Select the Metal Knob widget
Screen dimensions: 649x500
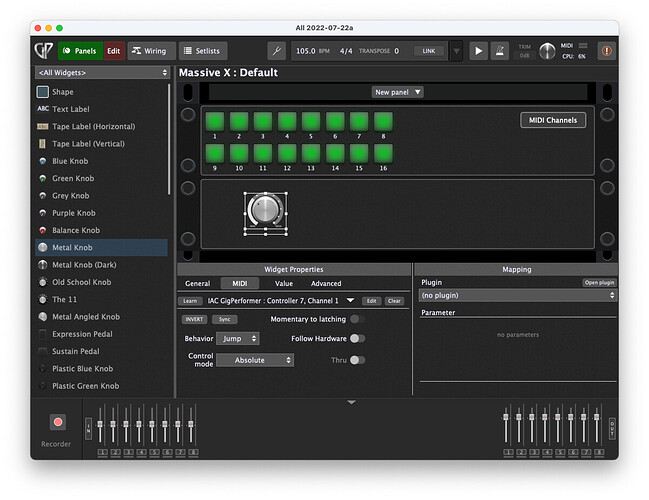tap(102, 248)
